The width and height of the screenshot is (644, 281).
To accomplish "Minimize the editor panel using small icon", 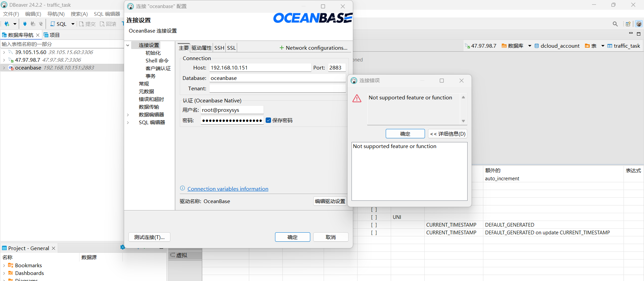I will pos(631,33).
